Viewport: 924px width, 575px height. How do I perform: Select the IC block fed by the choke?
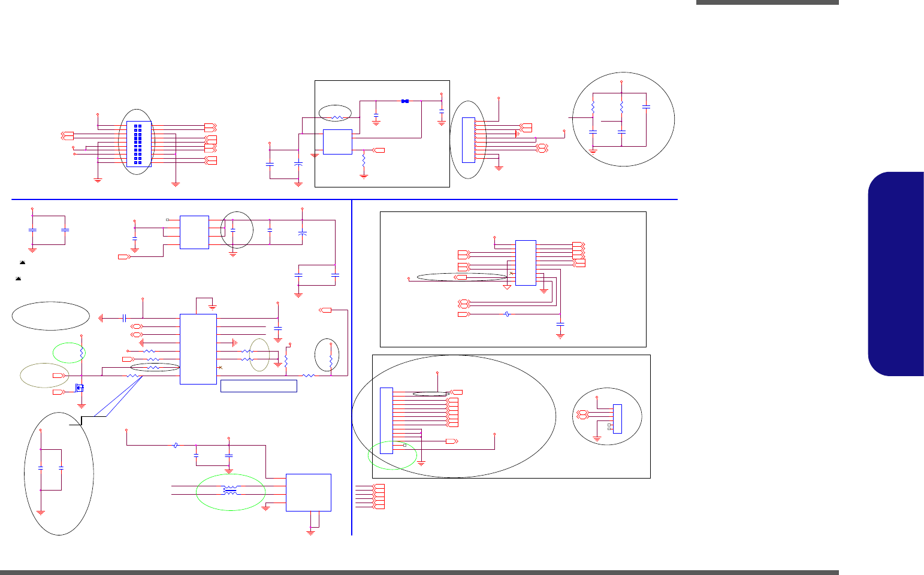(x=309, y=492)
